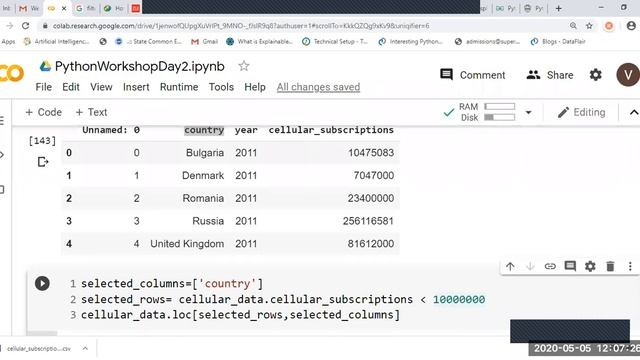Bookmark this page with star icon
This screenshot has height=360, width=640.
coord(589,26)
